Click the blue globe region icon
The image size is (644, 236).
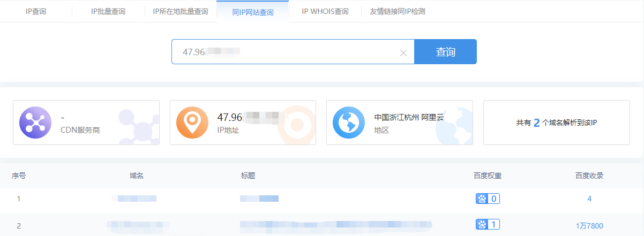point(349,123)
